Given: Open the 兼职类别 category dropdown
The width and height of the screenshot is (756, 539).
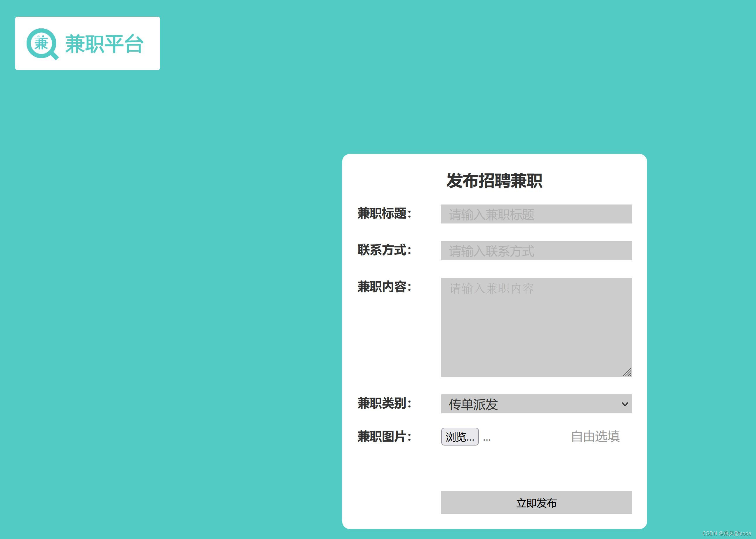Looking at the screenshot, I should coord(535,404).
